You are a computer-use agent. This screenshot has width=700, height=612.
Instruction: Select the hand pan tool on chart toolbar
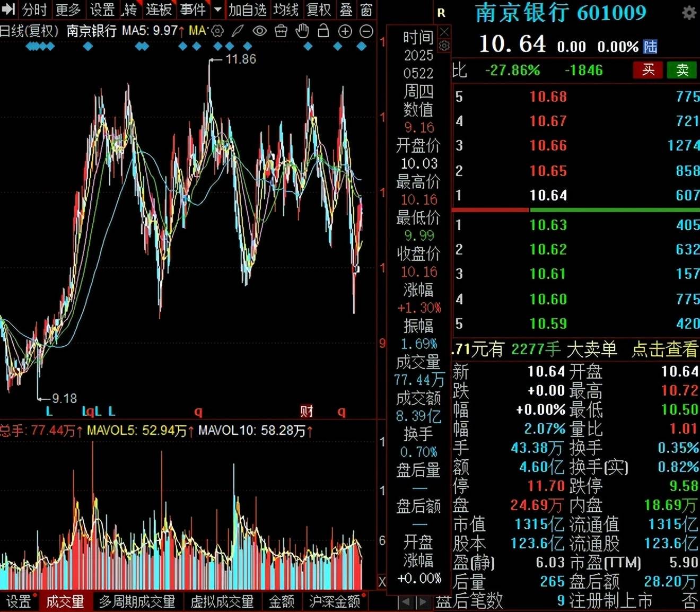click(x=302, y=31)
